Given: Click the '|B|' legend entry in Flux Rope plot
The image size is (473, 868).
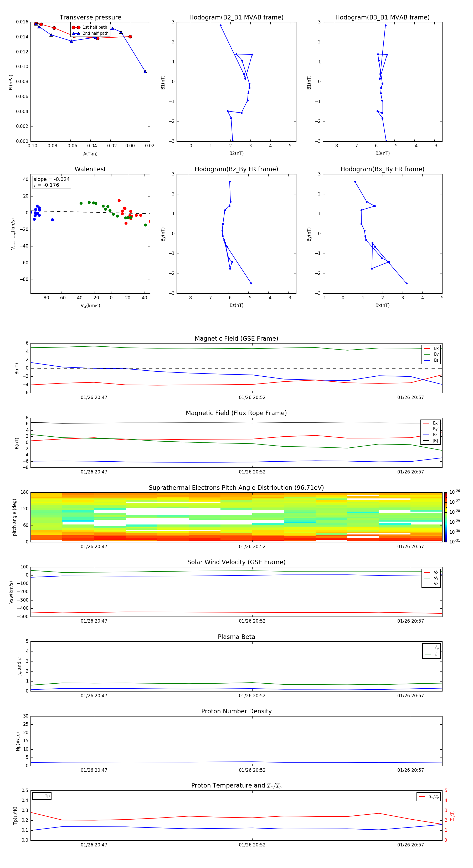Looking at the screenshot, I should tap(431, 441).
